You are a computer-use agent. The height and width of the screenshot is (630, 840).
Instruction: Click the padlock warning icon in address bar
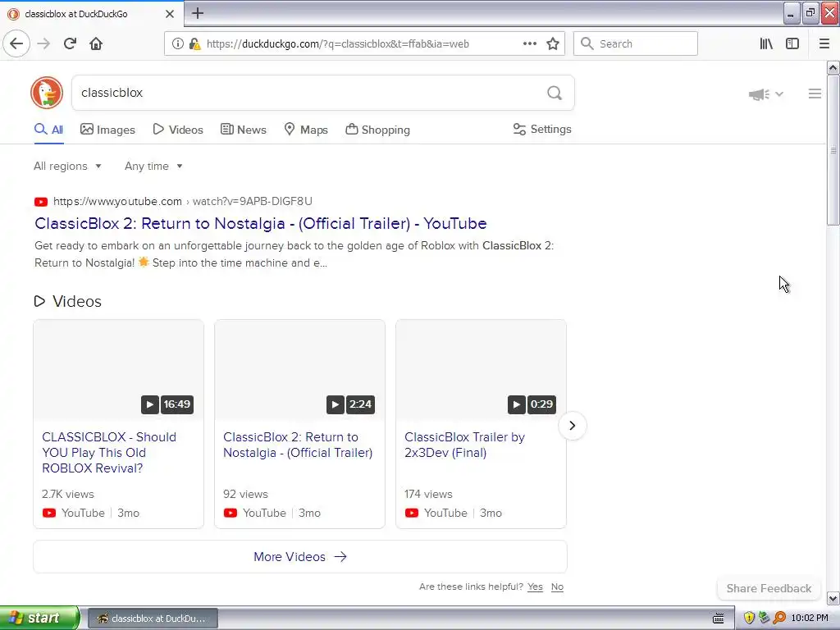(194, 44)
